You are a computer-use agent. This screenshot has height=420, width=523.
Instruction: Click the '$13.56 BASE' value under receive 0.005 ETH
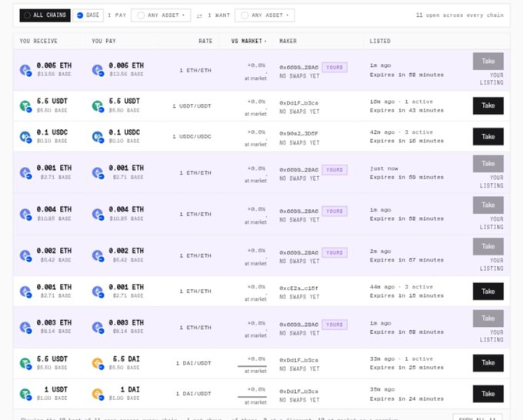pyautogui.click(x=54, y=74)
